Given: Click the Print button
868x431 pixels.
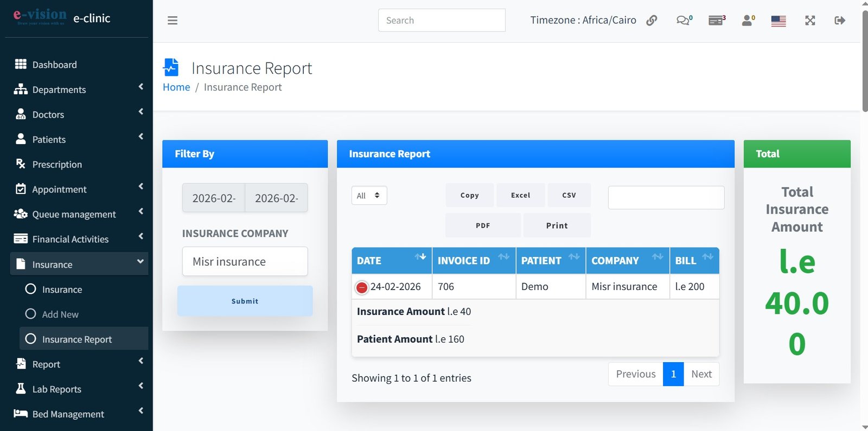Looking at the screenshot, I should pyautogui.click(x=557, y=226).
